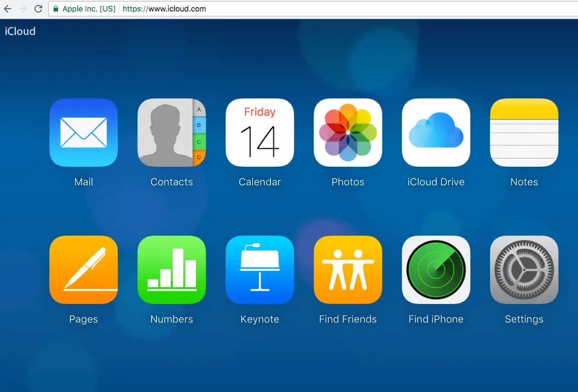Click the Keynote label text
Viewport: 578px width, 392px height.
pyautogui.click(x=260, y=319)
